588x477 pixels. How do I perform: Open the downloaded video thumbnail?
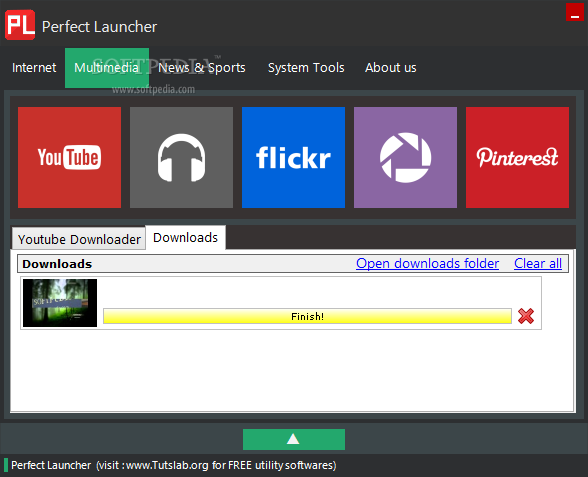tap(60, 303)
